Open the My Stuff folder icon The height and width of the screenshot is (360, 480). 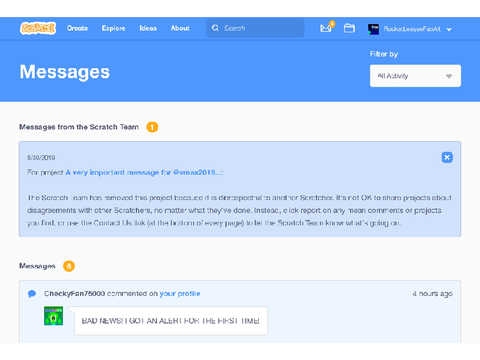349,28
